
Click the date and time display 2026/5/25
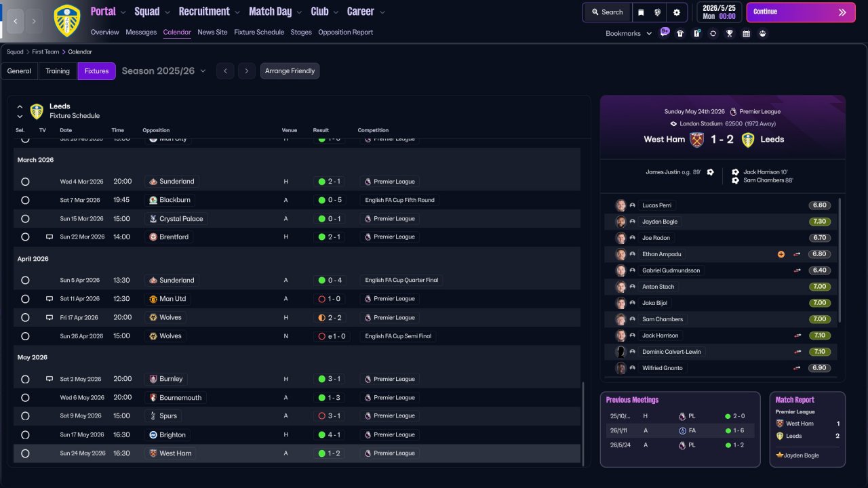[x=719, y=12]
